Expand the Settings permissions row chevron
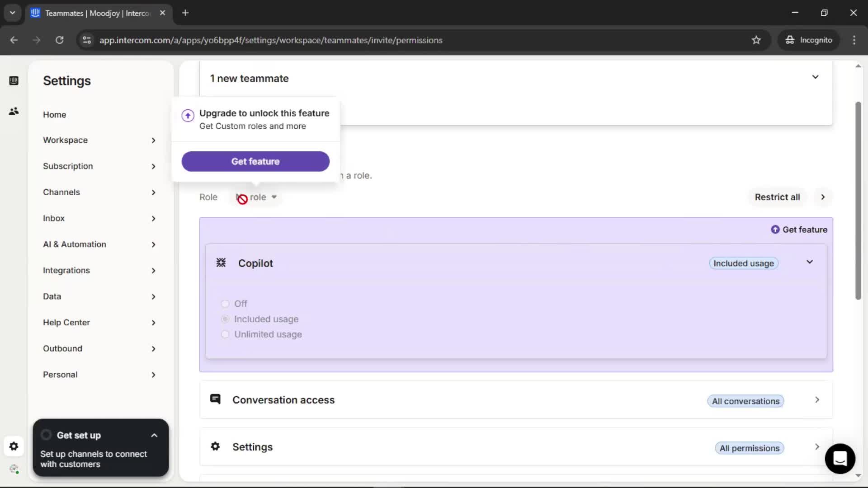 point(817,446)
